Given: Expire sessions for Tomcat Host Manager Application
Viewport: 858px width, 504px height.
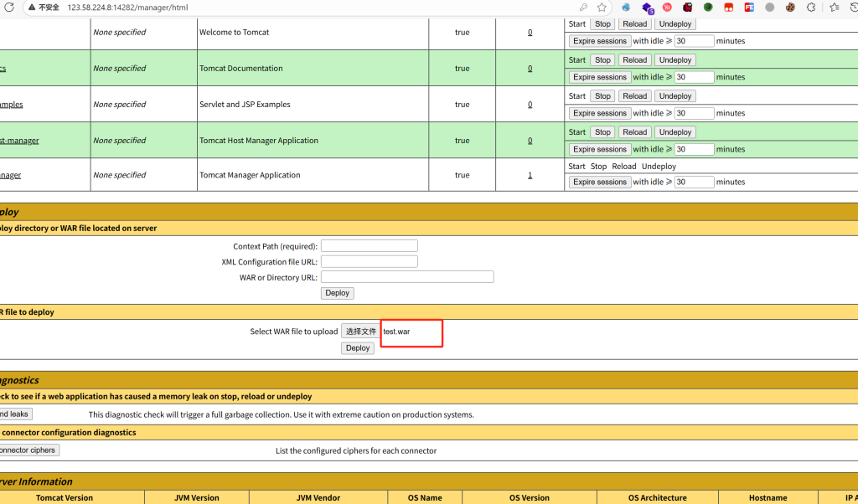Looking at the screenshot, I should coord(600,149).
